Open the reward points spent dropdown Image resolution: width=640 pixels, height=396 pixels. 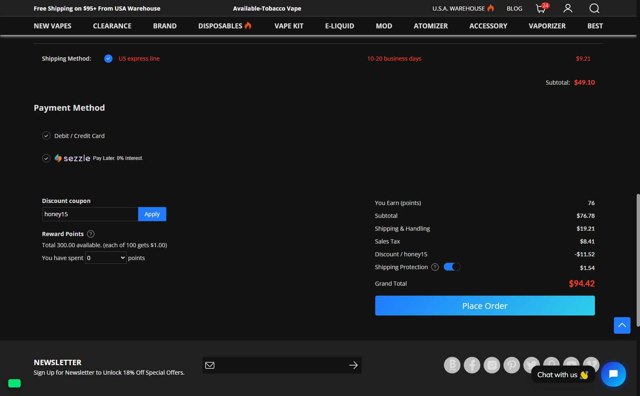point(106,258)
